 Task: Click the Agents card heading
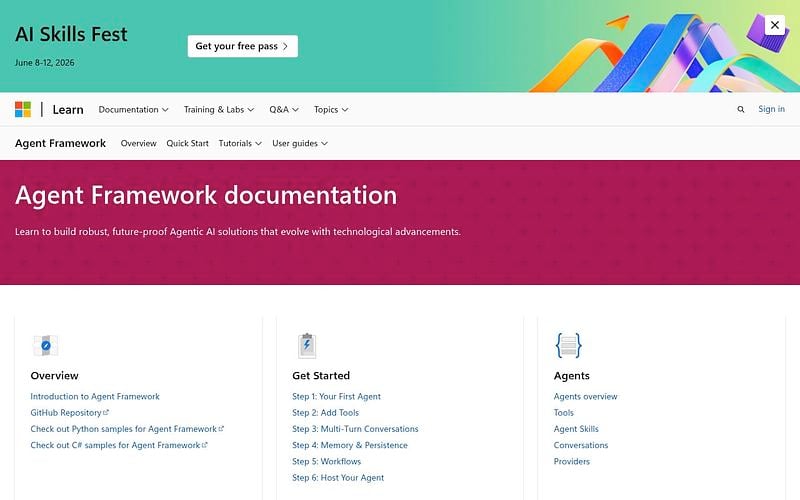pyautogui.click(x=571, y=376)
